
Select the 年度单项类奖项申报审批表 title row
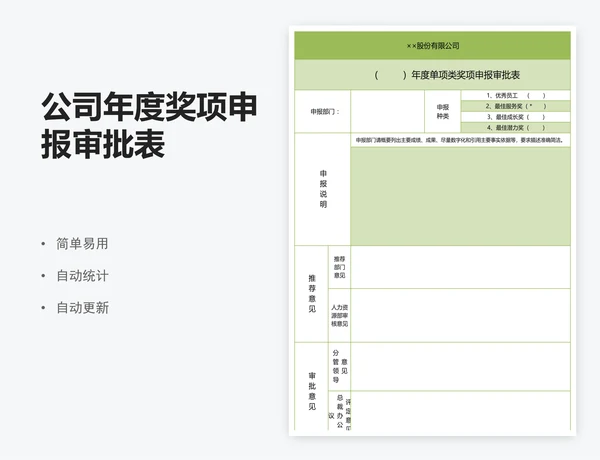click(x=432, y=75)
